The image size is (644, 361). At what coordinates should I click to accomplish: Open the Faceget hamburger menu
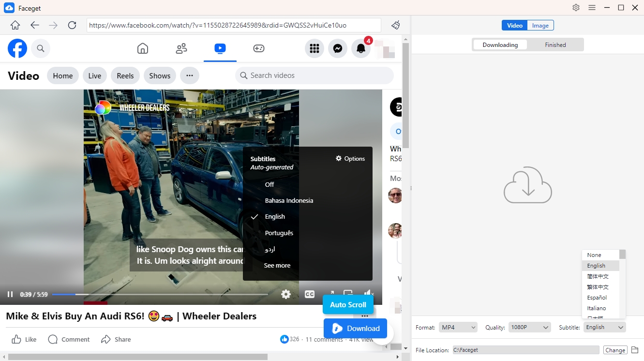tap(592, 7)
